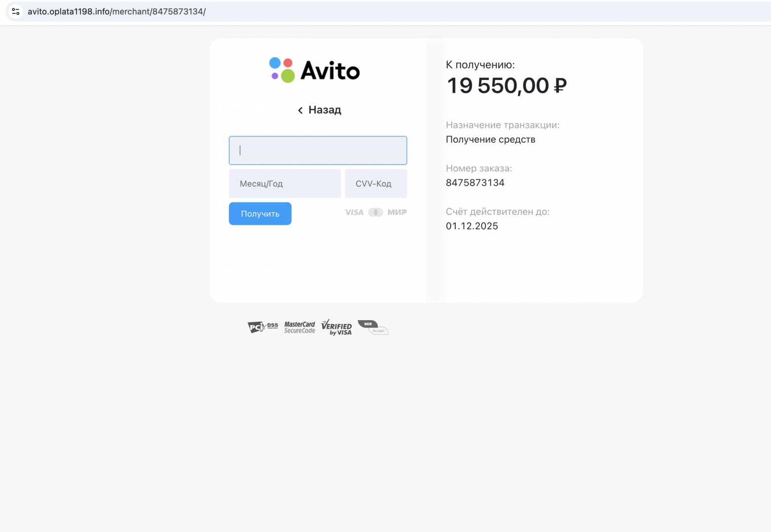Click the label К получению:
Viewport: 771px width, 532px height.
480,65
